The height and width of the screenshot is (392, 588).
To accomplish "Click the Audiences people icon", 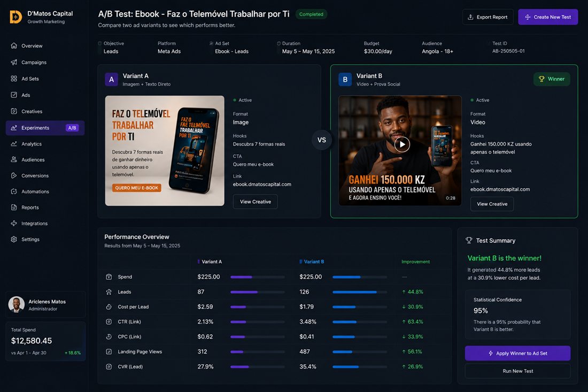I will tap(14, 159).
